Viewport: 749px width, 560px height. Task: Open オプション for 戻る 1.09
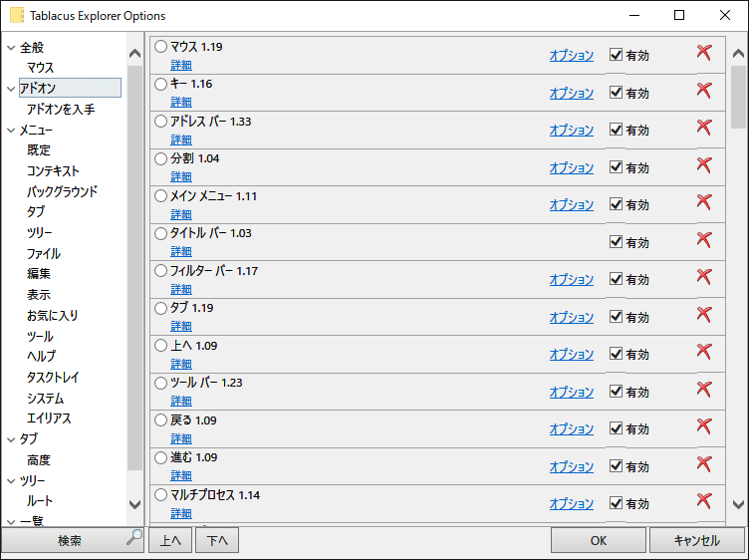point(572,429)
